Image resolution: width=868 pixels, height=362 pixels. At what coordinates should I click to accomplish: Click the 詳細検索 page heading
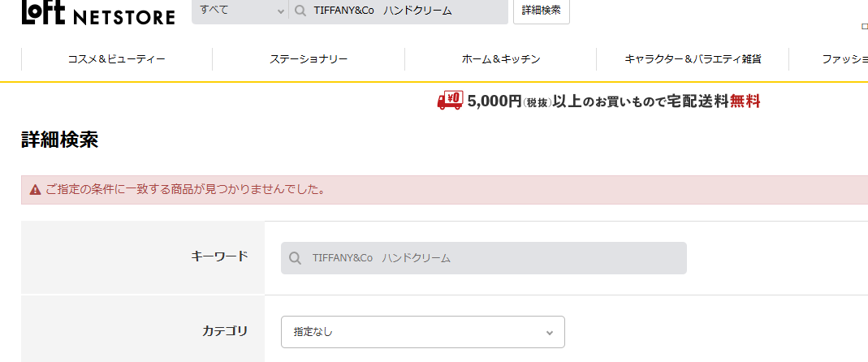[60, 140]
